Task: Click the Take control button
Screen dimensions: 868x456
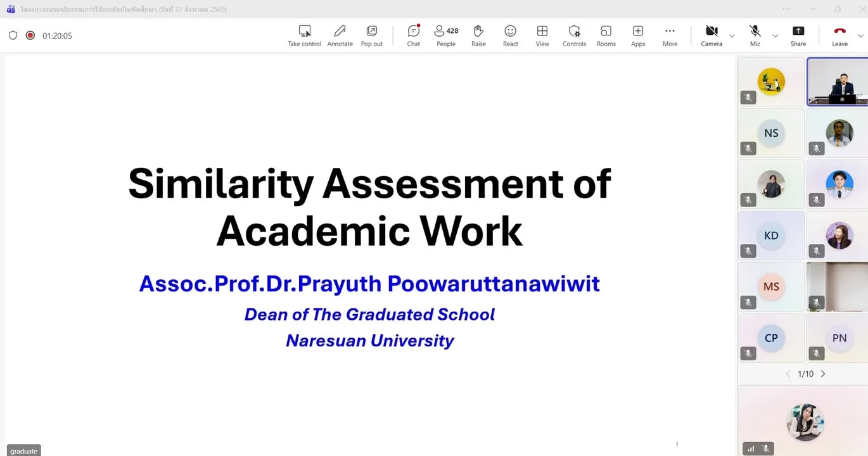Action: tap(305, 35)
